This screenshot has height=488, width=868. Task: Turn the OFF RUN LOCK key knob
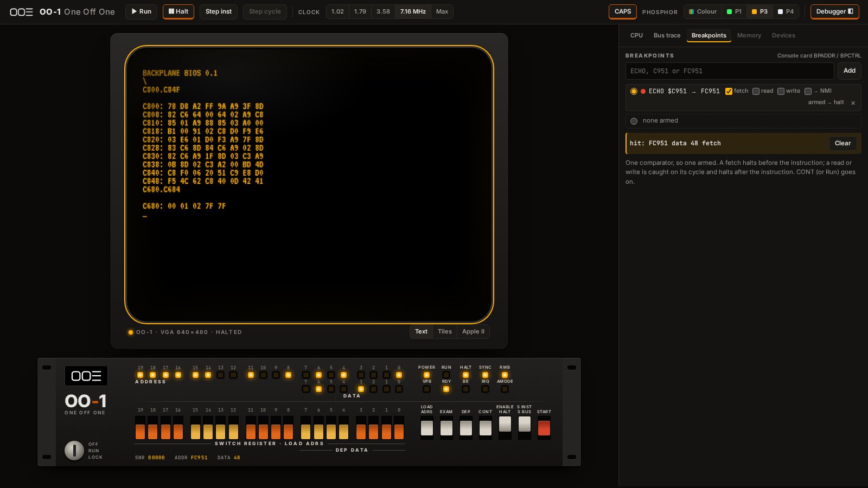tap(74, 450)
